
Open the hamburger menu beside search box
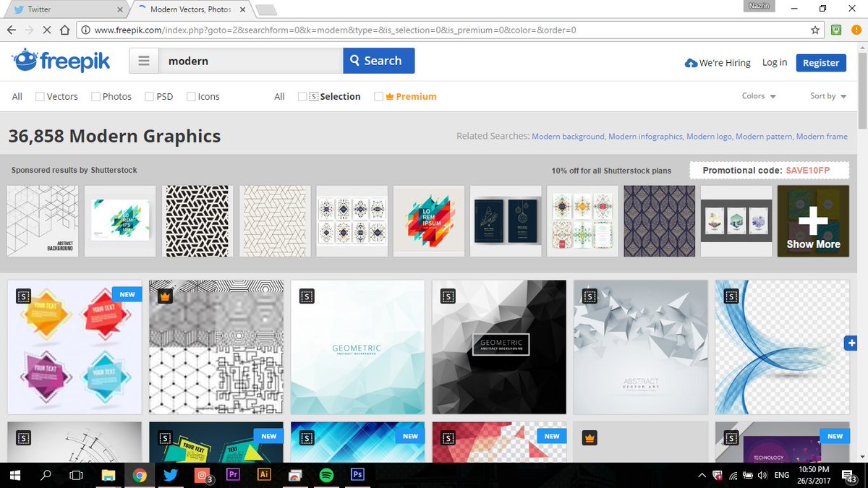144,61
